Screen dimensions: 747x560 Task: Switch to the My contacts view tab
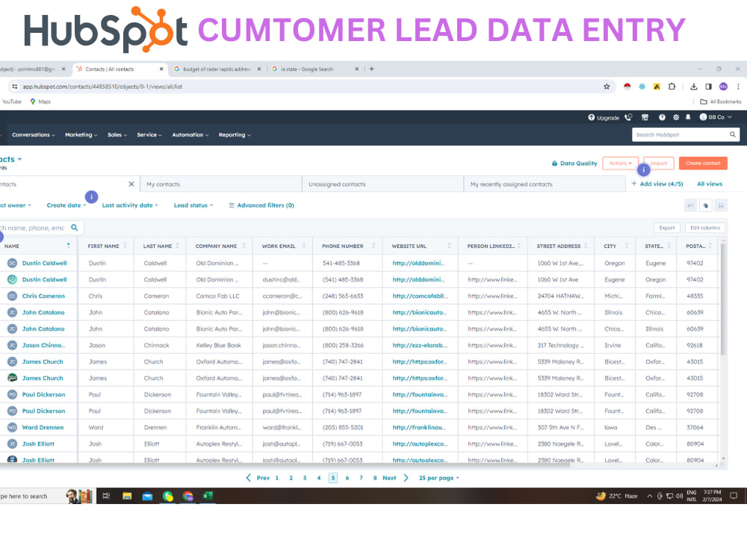pyautogui.click(x=221, y=184)
